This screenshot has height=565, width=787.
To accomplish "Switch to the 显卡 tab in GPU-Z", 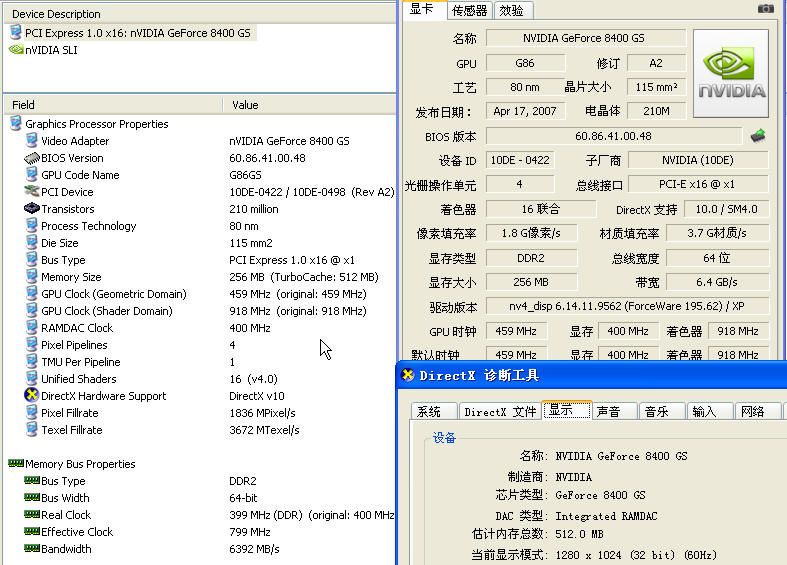I will click(422, 10).
